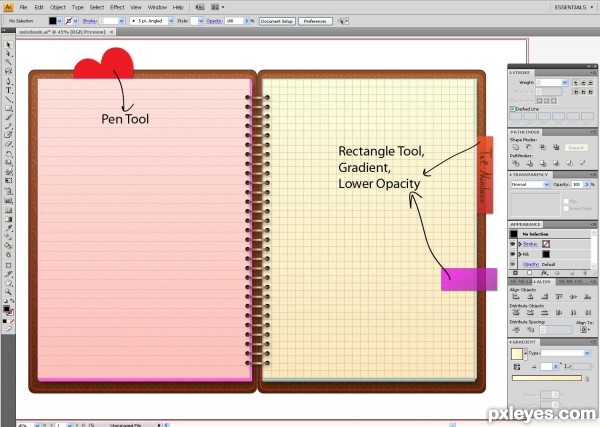Select the Paintbrush tool

click(x=8, y=117)
